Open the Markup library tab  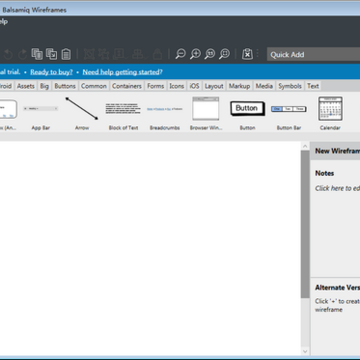pos(239,86)
